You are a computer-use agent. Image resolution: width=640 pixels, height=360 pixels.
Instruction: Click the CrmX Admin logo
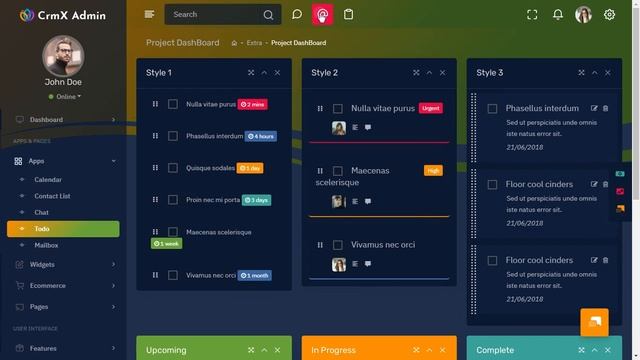coord(63,15)
